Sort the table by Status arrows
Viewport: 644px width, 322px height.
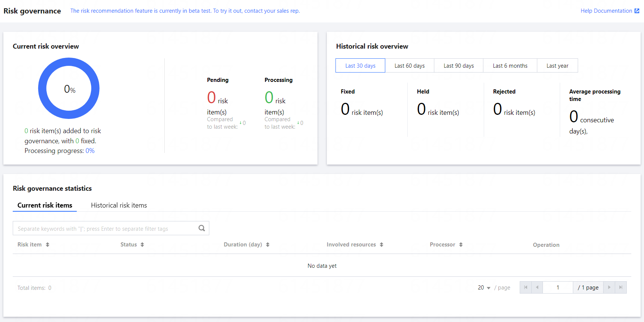click(x=142, y=245)
